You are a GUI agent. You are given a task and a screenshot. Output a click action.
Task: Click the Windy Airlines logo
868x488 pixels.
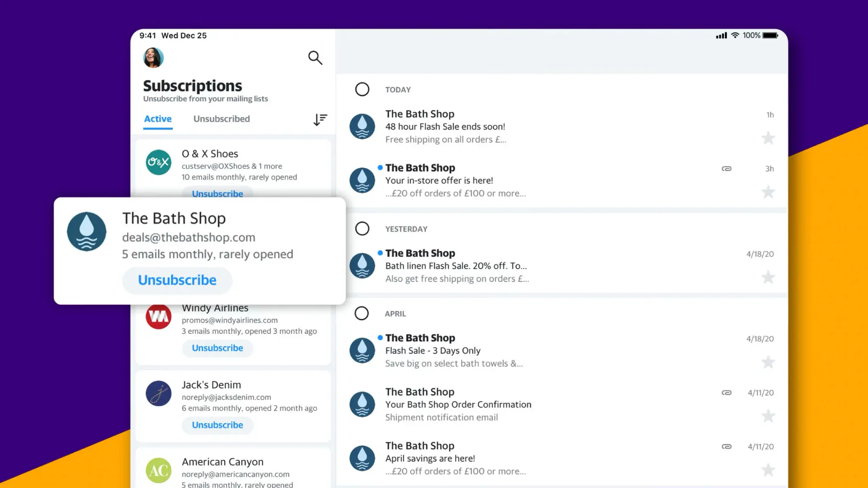pyautogui.click(x=158, y=316)
